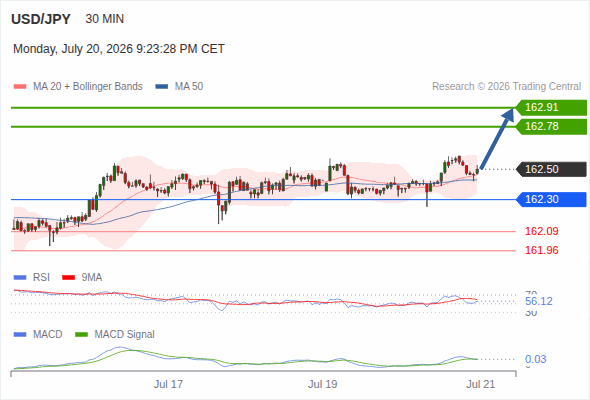This screenshot has height=400, width=590.
Task: Click the red 162.09 support level
Action: tap(541, 231)
